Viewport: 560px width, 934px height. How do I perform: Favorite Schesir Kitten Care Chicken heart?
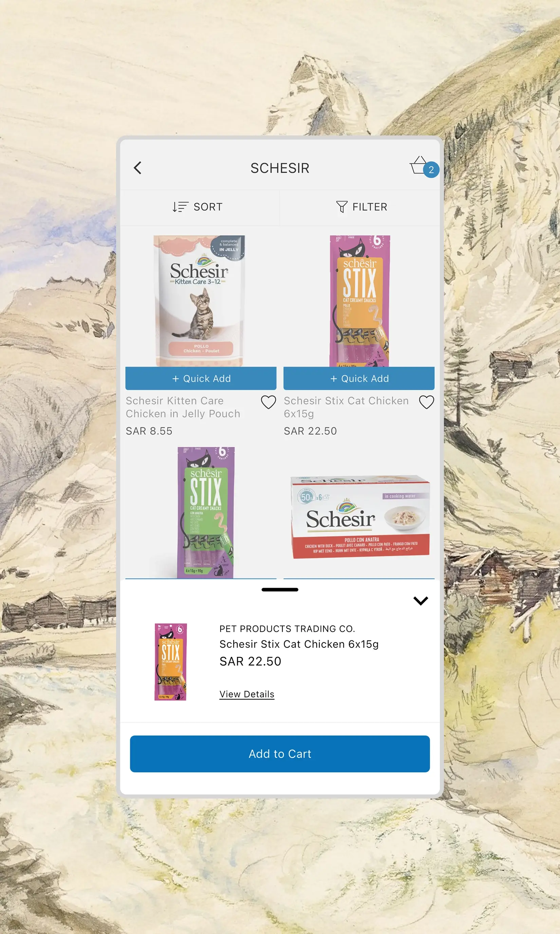tap(268, 402)
